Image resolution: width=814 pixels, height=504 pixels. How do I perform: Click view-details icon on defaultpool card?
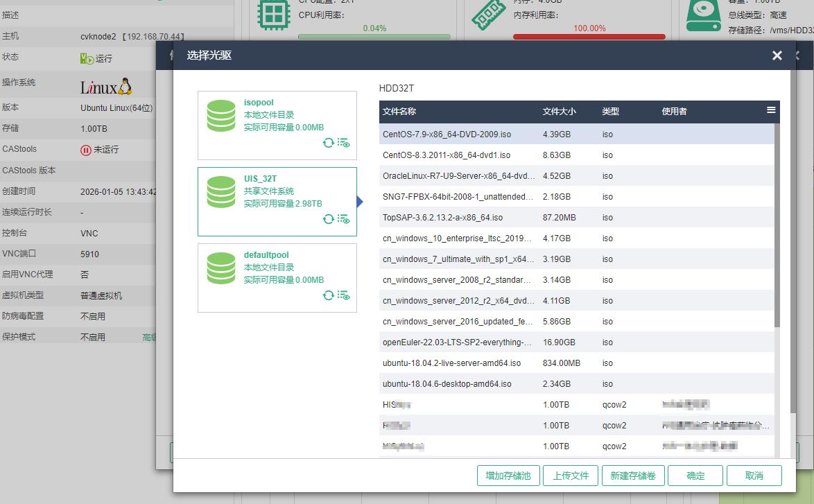pos(344,295)
